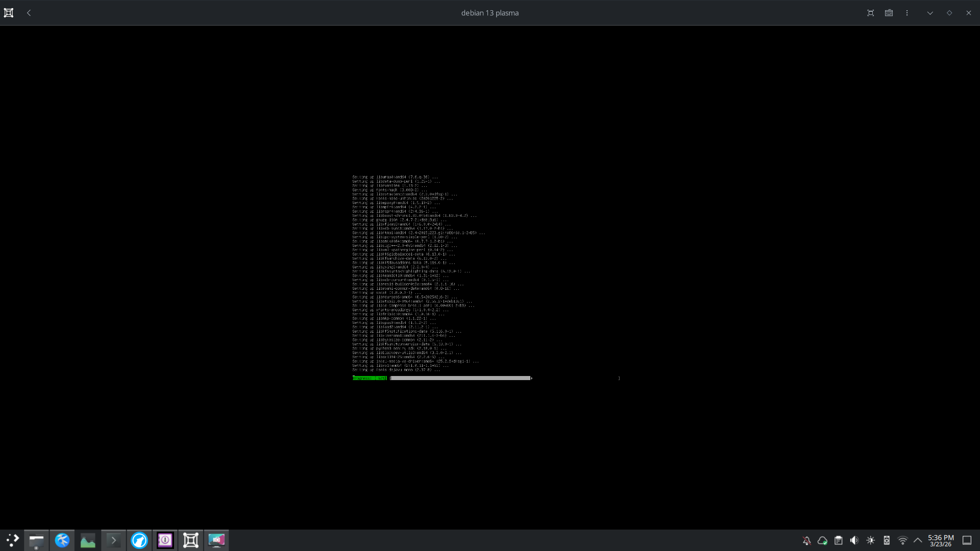Open the three-dot VM options menu
Viewport: 980px width, 551px height.
(x=907, y=13)
